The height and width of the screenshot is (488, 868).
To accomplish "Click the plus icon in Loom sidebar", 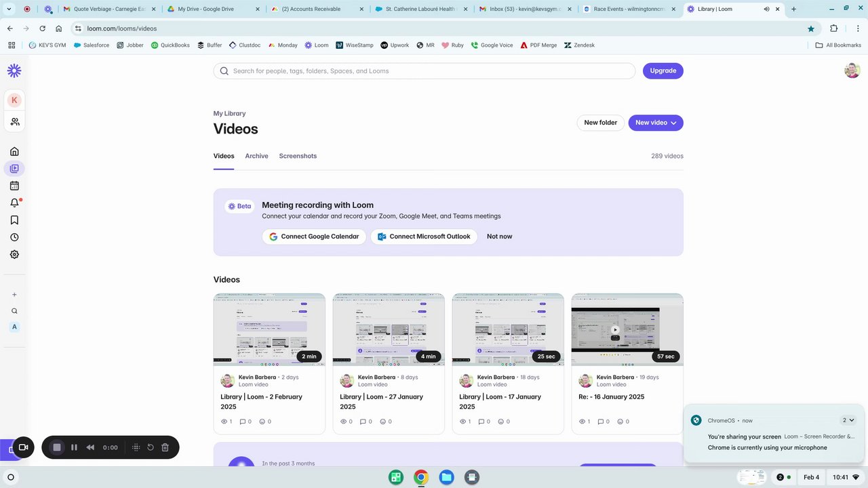I will [x=14, y=295].
